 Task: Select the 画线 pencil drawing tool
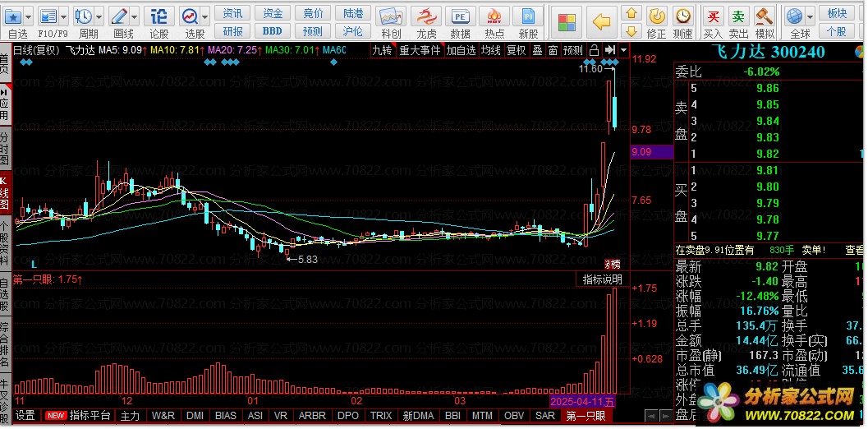click(118, 16)
